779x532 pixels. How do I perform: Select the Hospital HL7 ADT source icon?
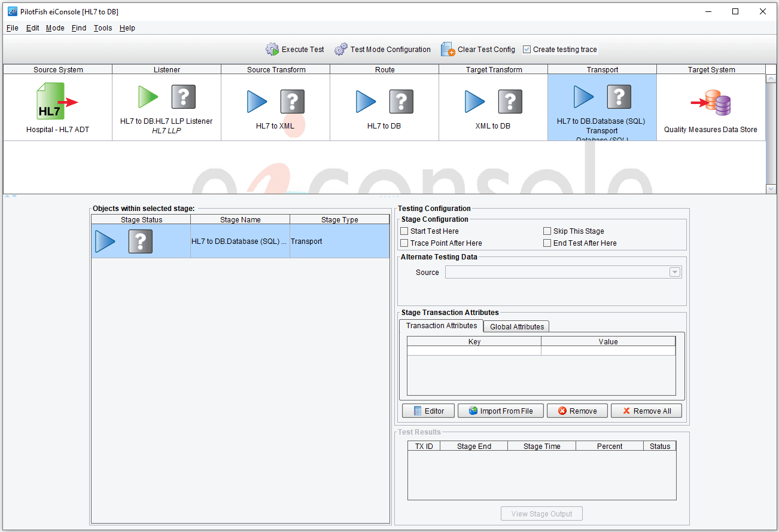point(57,102)
